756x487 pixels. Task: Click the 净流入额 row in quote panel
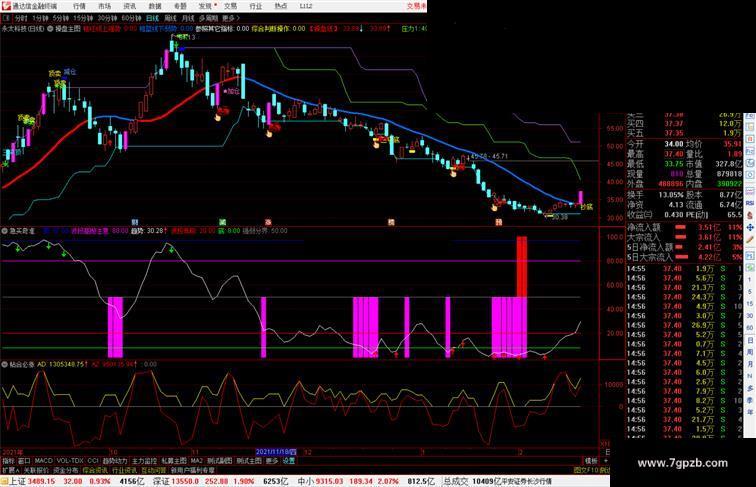684,228
